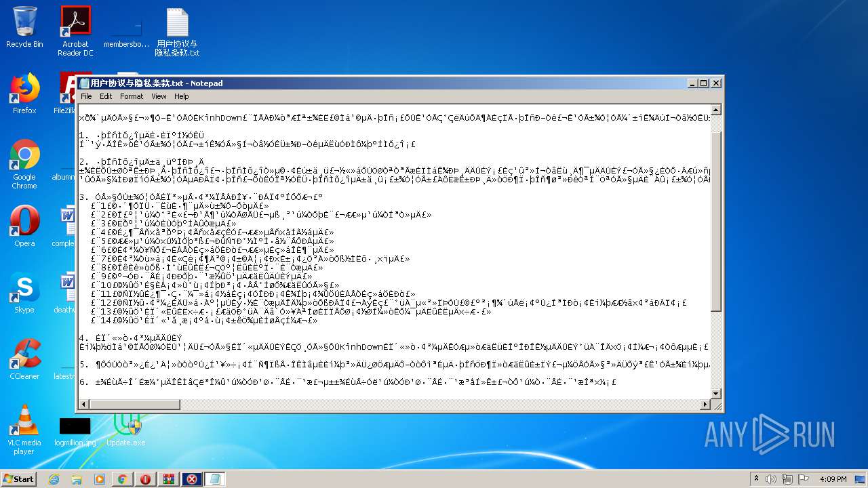Viewport: 868px width, 488px height.
Task: Click the Notepad title bar icon
Action: click(x=85, y=83)
